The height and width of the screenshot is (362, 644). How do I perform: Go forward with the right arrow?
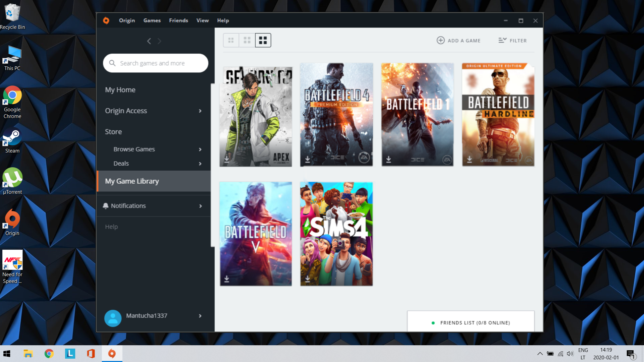(159, 41)
